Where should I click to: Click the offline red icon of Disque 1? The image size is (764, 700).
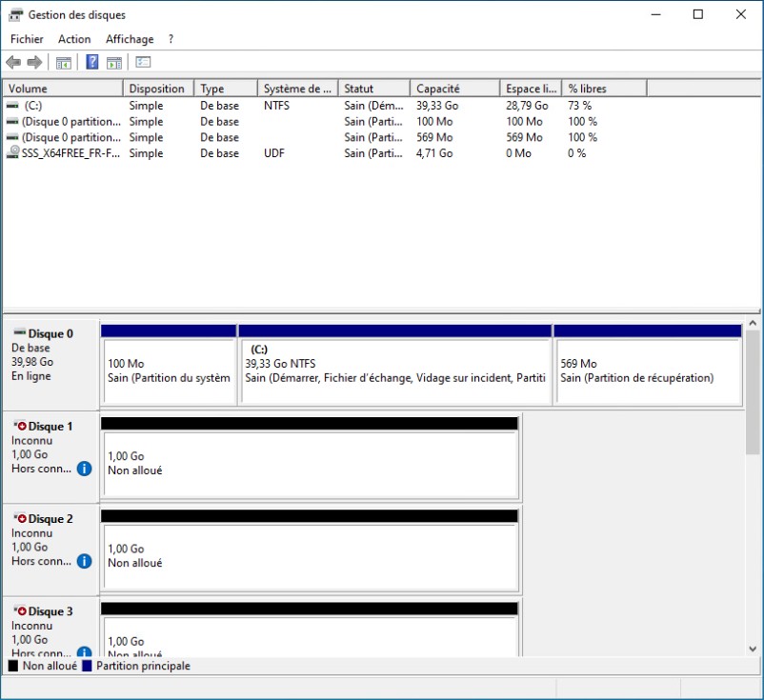coord(20,426)
